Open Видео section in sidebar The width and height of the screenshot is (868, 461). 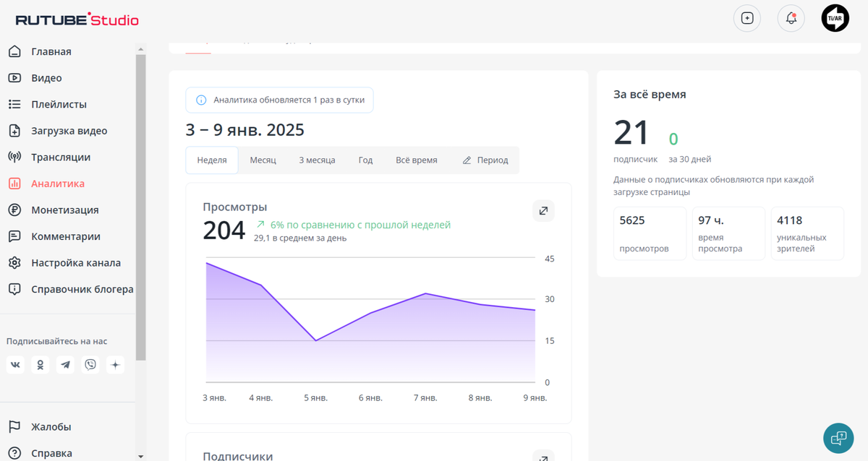coord(46,78)
